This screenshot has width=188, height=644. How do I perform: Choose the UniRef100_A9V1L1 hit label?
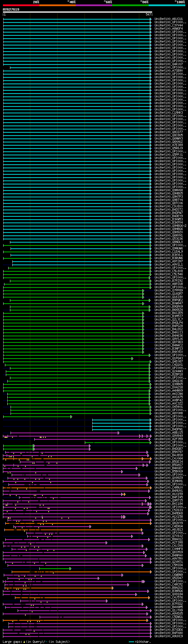click(169, 264)
